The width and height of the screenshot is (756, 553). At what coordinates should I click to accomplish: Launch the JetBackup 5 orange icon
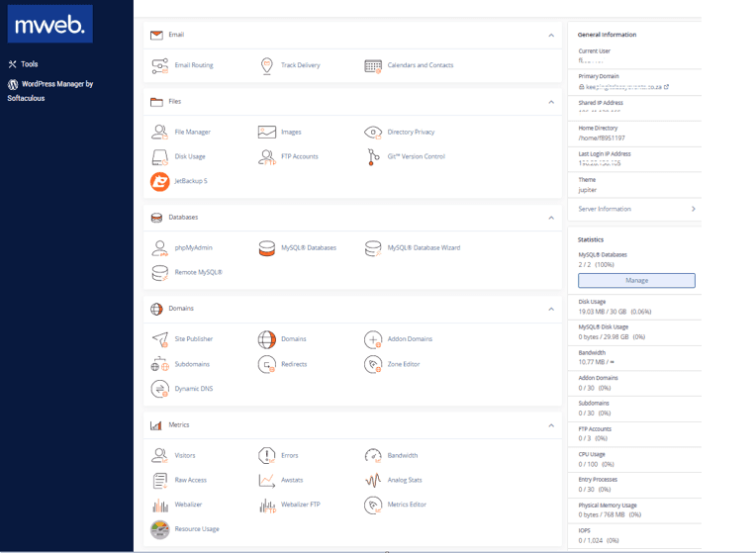point(159,182)
